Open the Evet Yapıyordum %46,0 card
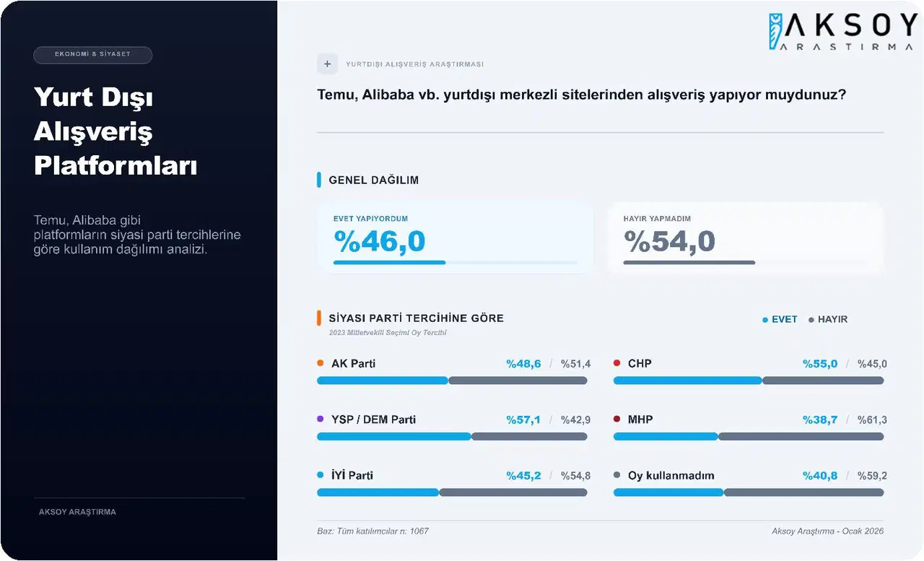The image size is (924, 561). (x=455, y=238)
